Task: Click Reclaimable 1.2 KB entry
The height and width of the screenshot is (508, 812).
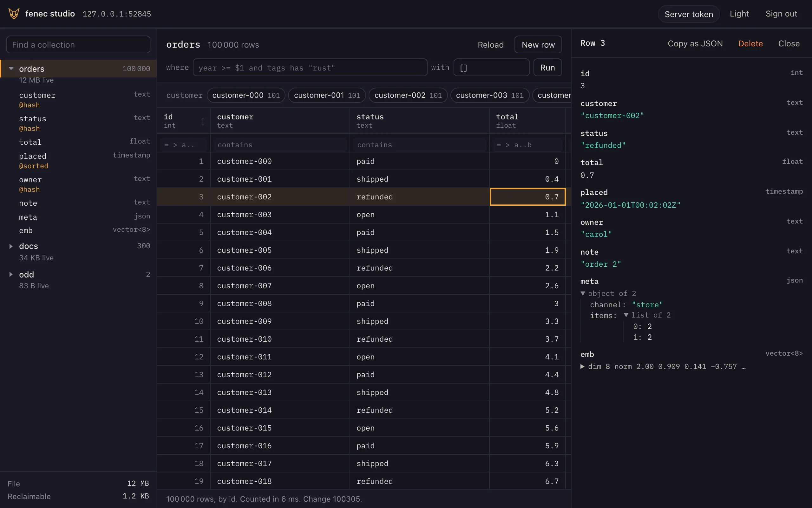Action: pos(78,496)
